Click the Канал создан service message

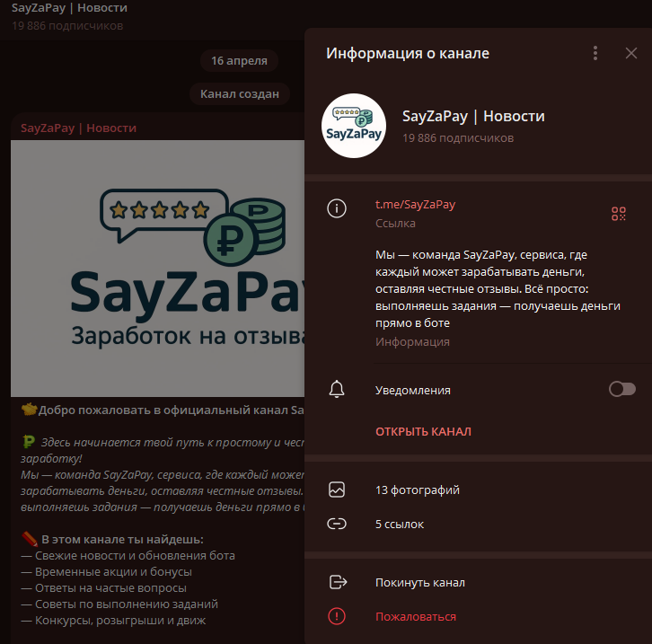click(240, 94)
